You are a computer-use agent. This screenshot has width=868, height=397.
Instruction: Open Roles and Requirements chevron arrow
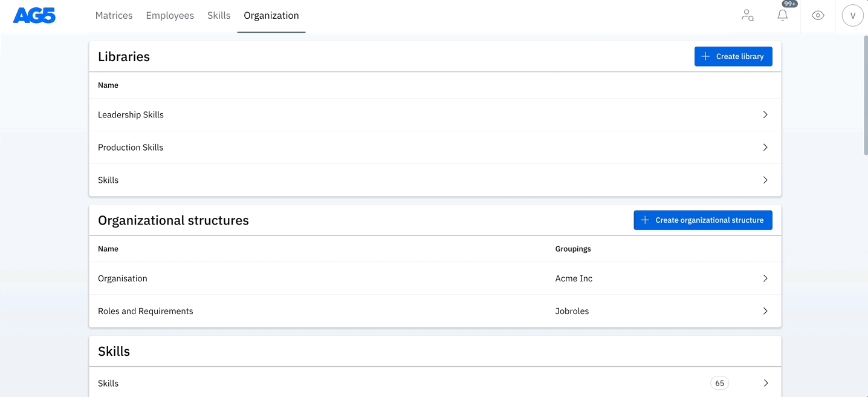(x=765, y=311)
